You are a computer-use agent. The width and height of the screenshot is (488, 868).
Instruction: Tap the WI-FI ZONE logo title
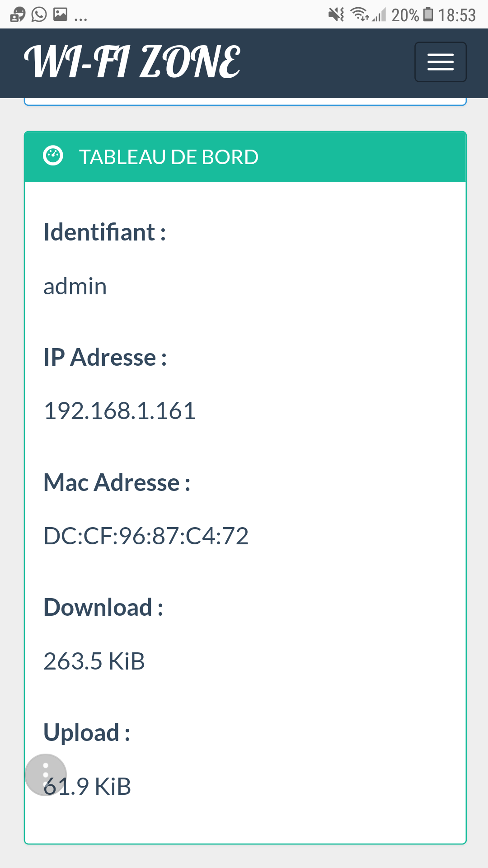(x=132, y=62)
